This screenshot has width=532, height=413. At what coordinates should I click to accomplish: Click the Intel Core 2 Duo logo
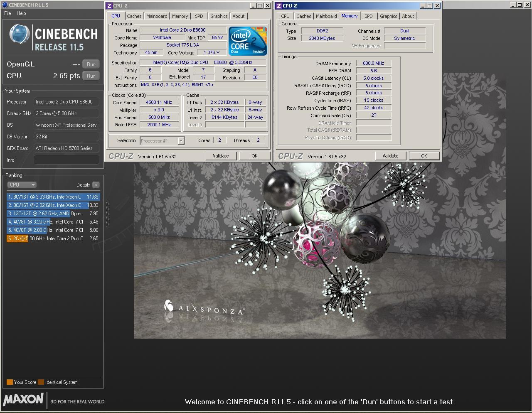(249, 41)
